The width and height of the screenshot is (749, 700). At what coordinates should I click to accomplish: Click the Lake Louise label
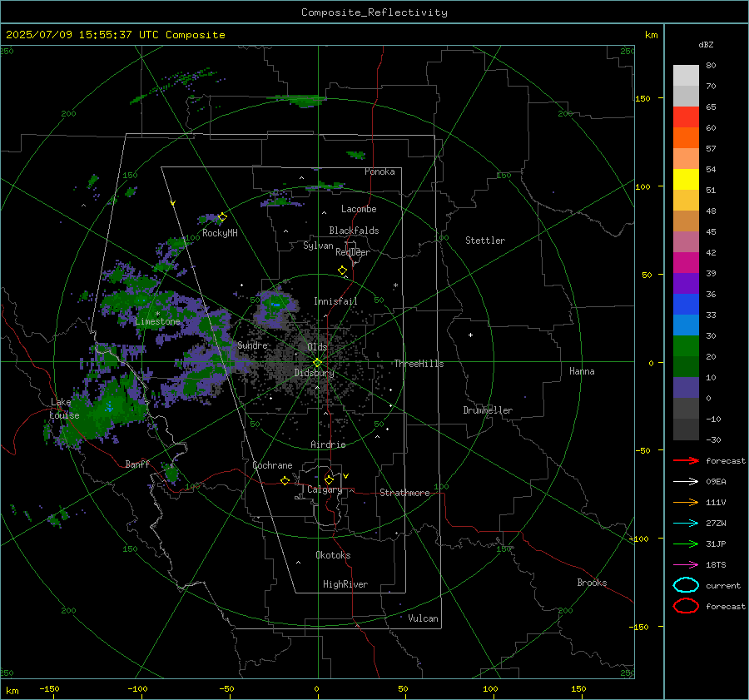coord(64,409)
